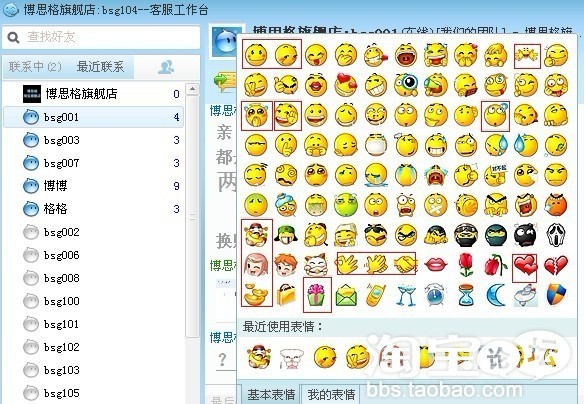Select contact bsg001
The height and width of the screenshot is (404, 584).
[93, 117]
